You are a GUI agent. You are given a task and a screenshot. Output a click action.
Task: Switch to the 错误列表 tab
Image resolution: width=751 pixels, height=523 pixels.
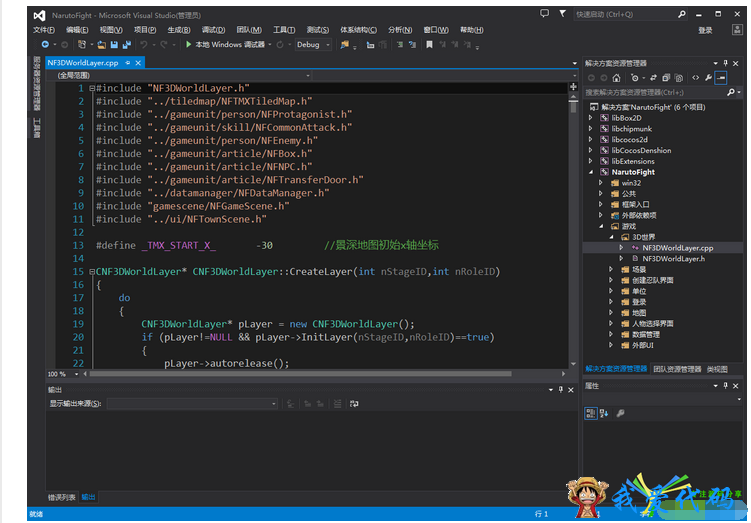click(x=61, y=497)
